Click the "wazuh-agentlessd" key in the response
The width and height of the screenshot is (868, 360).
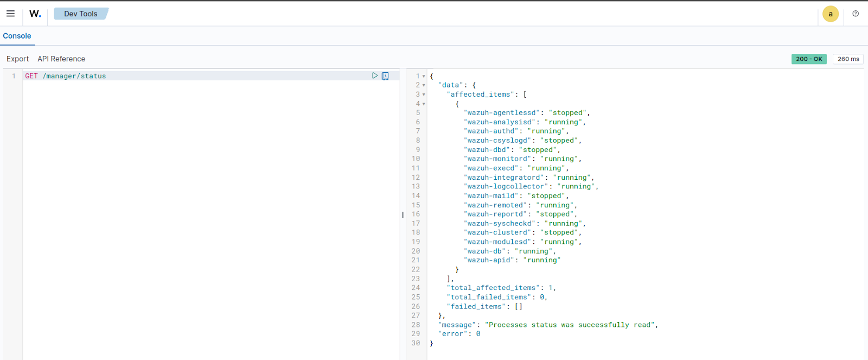(504, 113)
